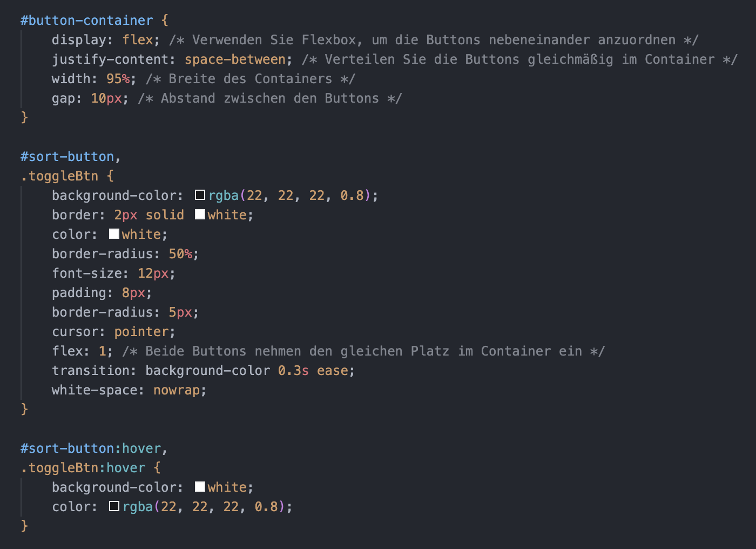Viewport: 756px width, 549px height.
Task: Click the nowrap white-space value
Action: [176, 390]
